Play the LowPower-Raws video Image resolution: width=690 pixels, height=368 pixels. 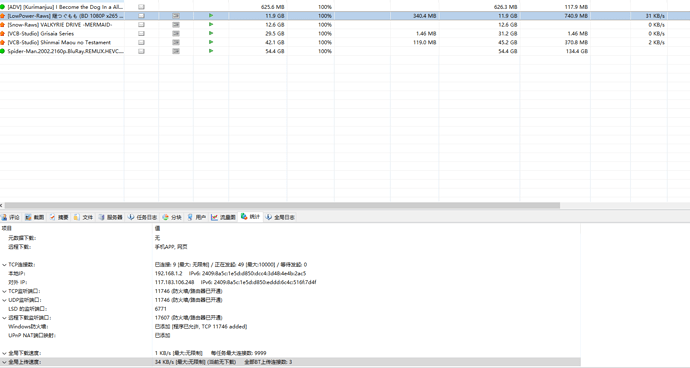tap(211, 15)
